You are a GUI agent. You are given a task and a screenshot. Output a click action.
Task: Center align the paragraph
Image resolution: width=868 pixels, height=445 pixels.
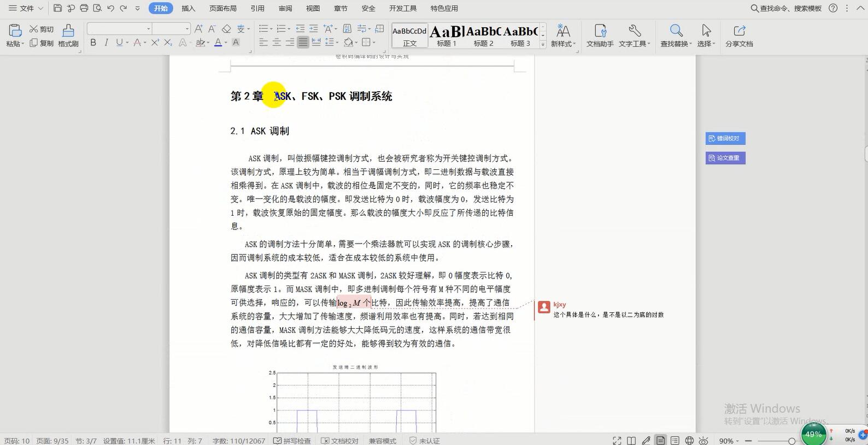pyautogui.click(x=277, y=43)
